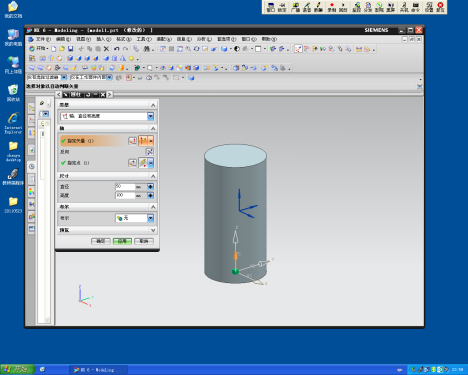The height and width of the screenshot is (375, 468).
Task: Click the Windows 开始 Start button
Action: (17, 369)
